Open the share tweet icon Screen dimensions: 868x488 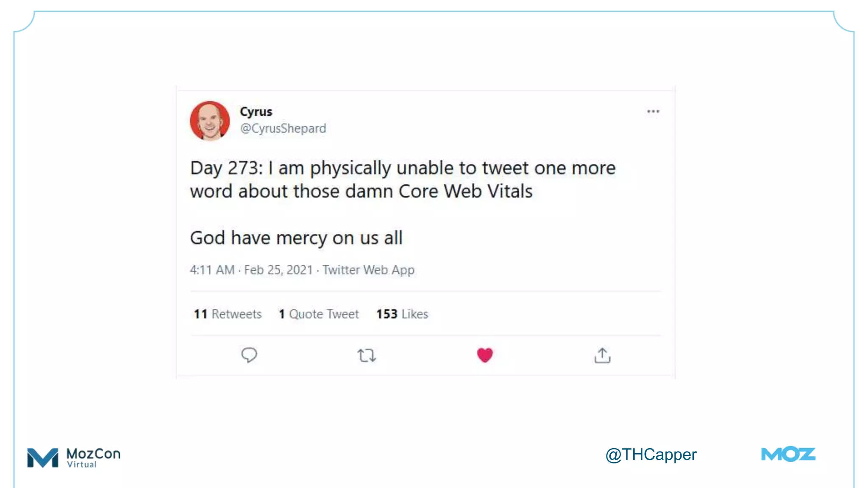point(602,355)
